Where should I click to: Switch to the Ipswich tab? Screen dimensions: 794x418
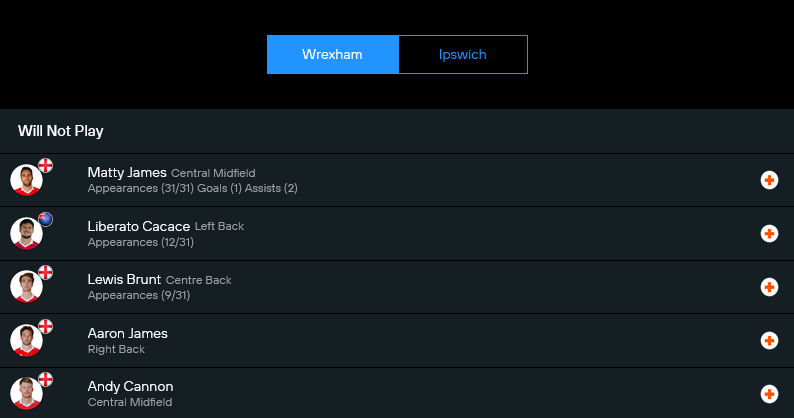(462, 54)
